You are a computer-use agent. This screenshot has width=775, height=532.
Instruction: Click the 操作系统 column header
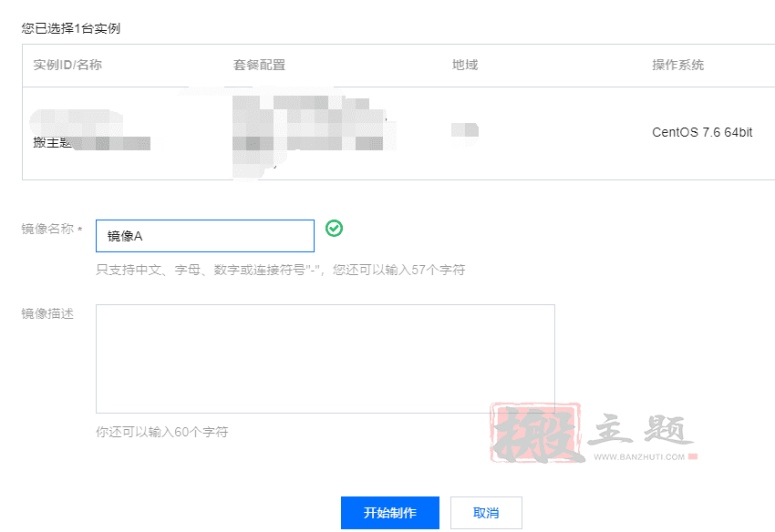click(x=678, y=65)
